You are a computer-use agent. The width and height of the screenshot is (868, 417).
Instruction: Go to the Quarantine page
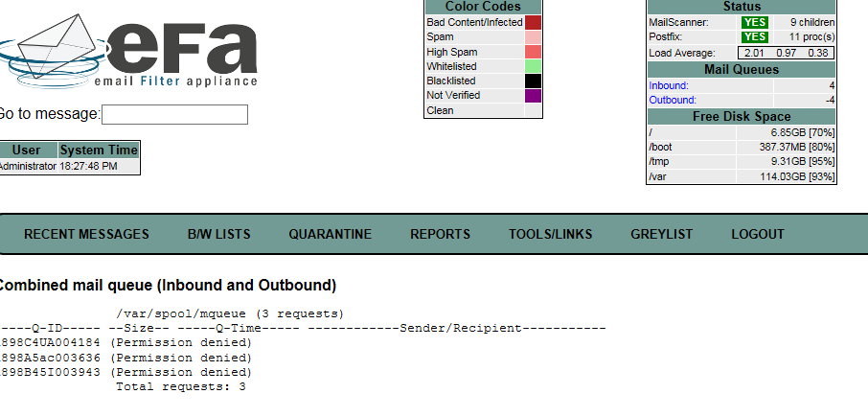[330, 234]
